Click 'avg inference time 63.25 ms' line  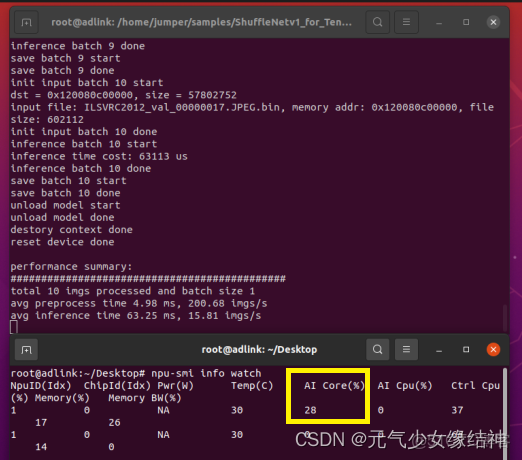pyautogui.click(x=136, y=316)
